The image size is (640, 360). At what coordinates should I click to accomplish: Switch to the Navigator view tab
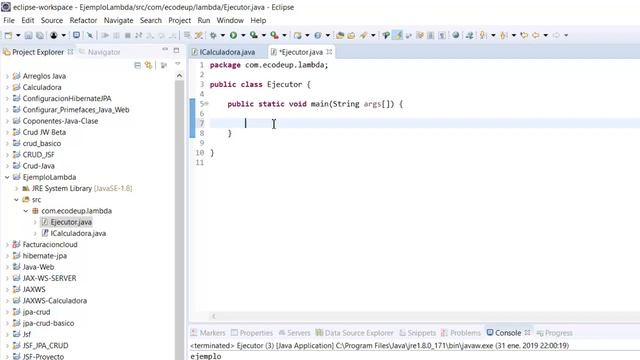[x=100, y=52]
